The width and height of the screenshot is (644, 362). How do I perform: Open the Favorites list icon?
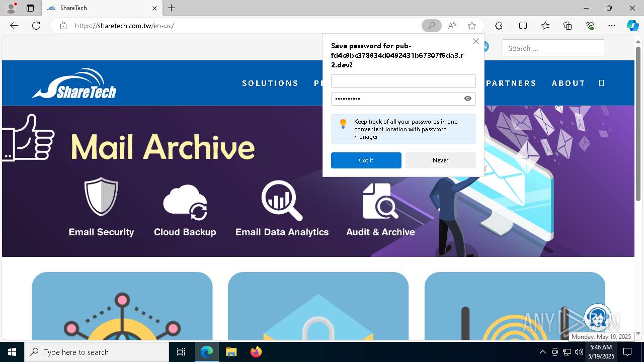pyautogui.click(x=545, y=26)
